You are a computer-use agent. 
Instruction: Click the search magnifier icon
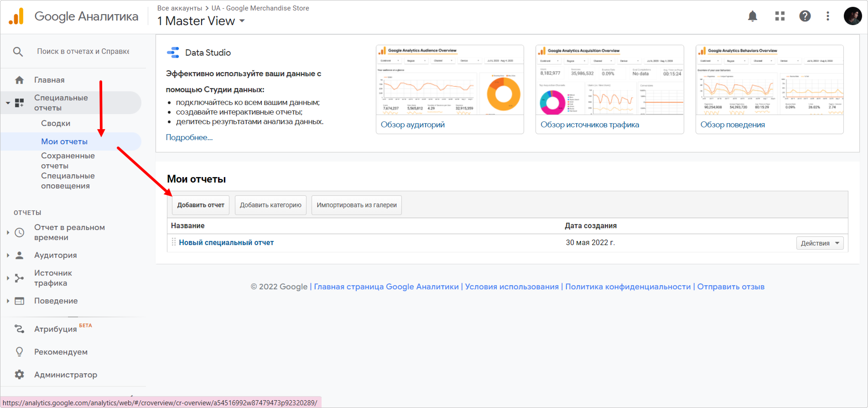(x=18, y=52)
